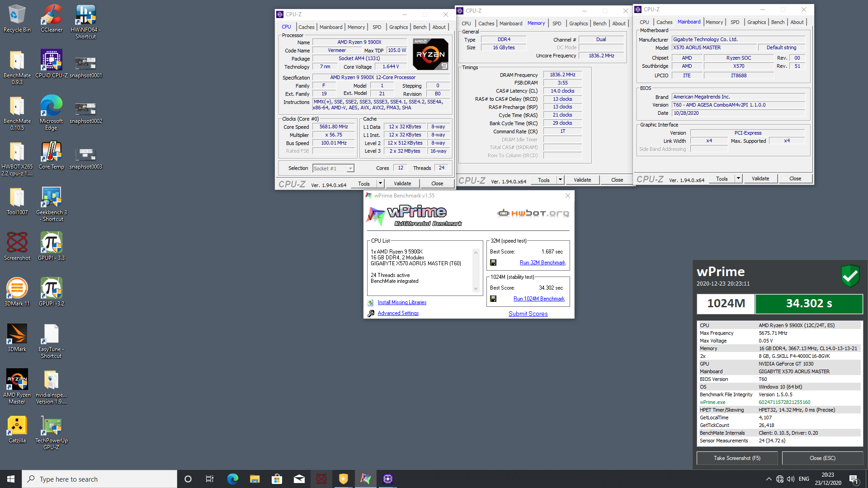Launch the CPUID CPU-Z desktop icon

(x=52, y=64)
